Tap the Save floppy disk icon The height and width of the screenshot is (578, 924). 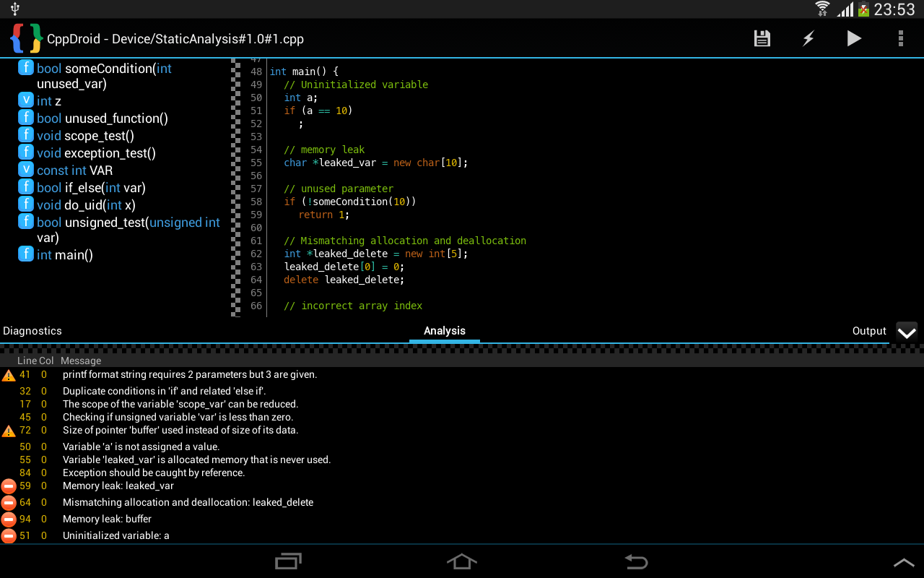point(762,38)
